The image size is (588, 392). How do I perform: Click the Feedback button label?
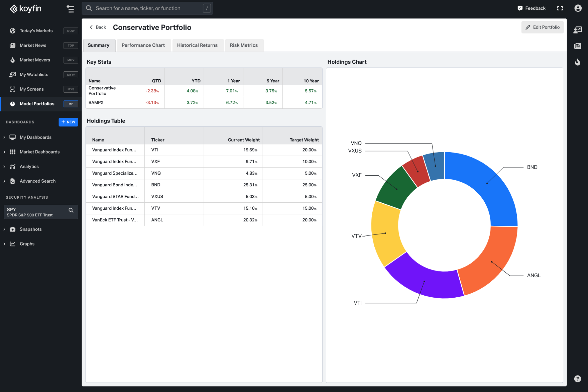click(x=535, y=8)
